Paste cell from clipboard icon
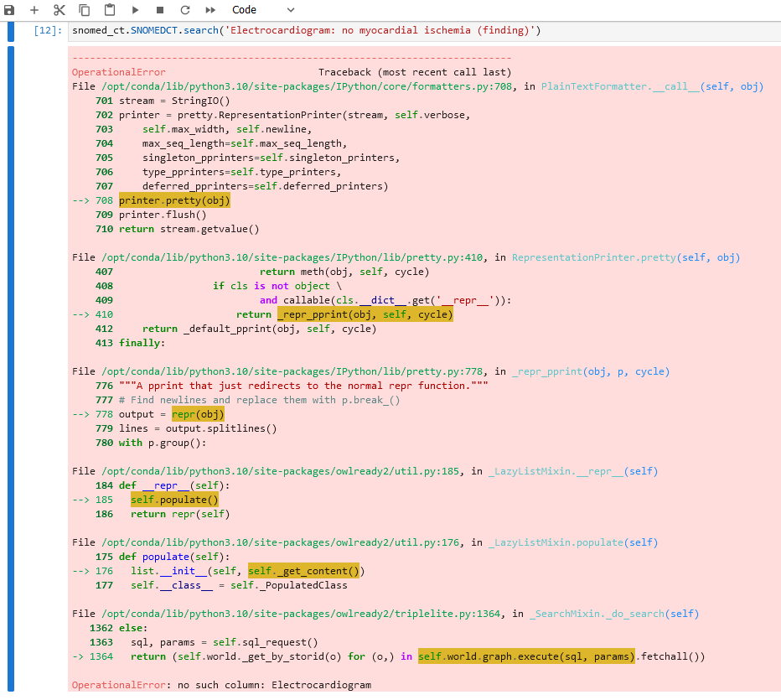The image size is (781, 700). pos(110,10)
